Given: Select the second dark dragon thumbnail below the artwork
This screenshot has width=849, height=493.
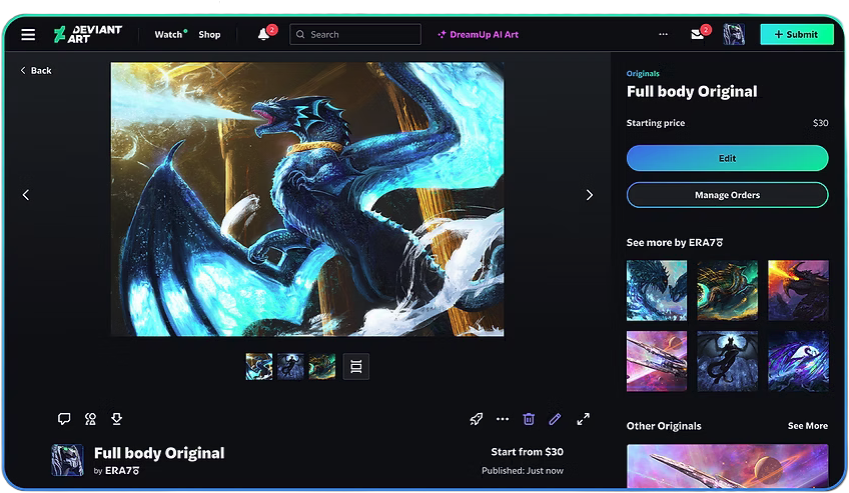Looking at the screenshot, I should pos(291,367).
